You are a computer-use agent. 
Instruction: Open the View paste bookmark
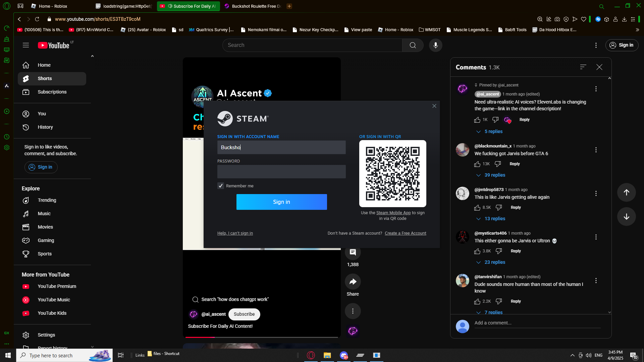(358, 30)
